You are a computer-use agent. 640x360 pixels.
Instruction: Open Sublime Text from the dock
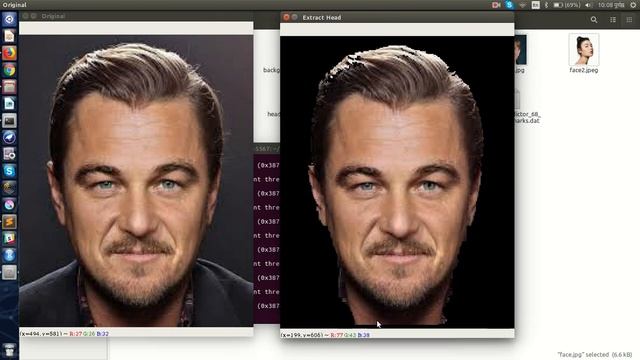(9, 222)
